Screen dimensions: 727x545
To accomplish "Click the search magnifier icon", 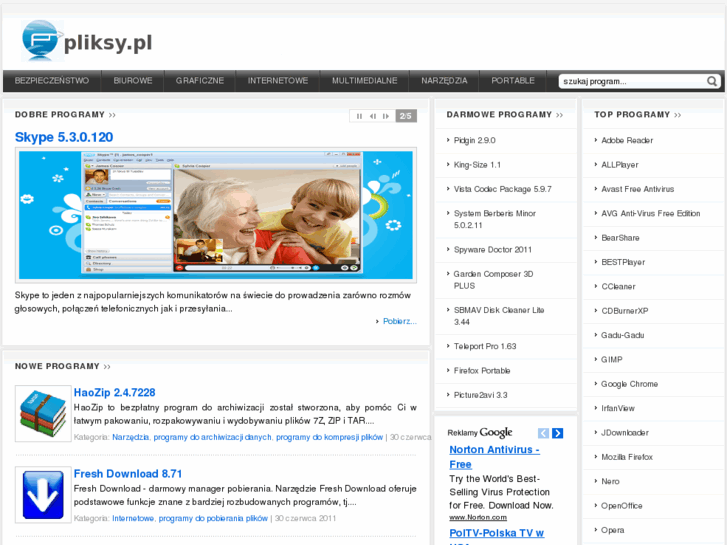I will click(711, 81).
